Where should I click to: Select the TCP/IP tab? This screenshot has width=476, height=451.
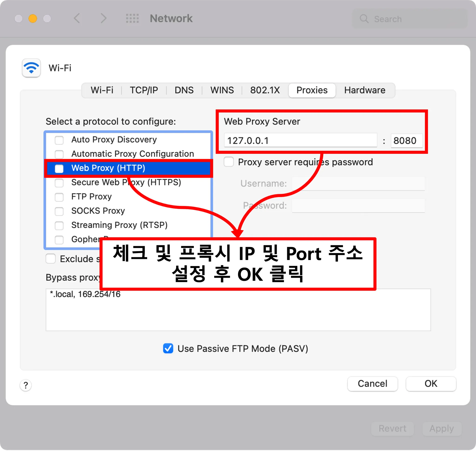[x=144, y=90]
